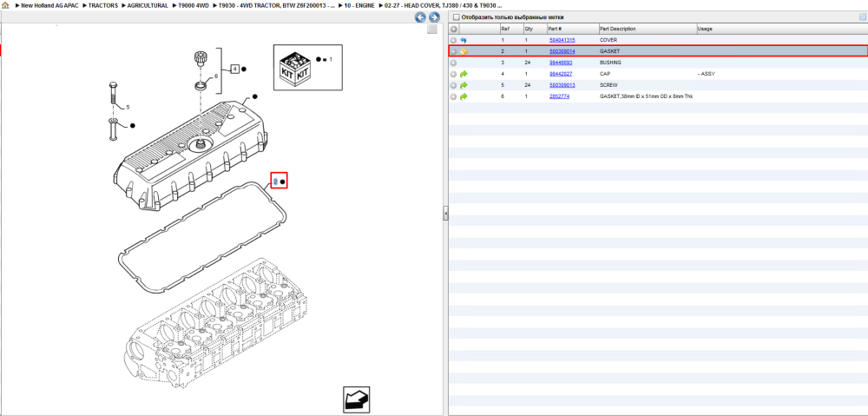This screenshot has width=868, height=416.
Task: Go to the home page icon
Action: click(x=5, y=5)
